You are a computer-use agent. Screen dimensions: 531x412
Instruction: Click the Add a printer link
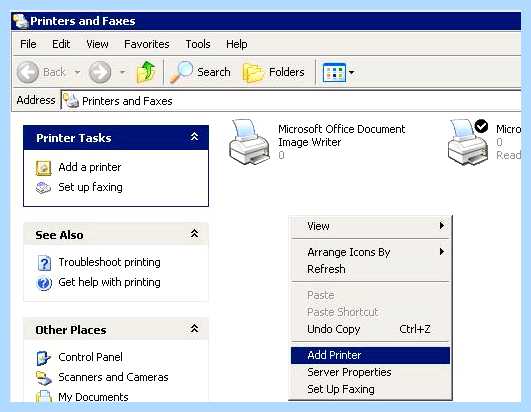click(x=90, y=167)
